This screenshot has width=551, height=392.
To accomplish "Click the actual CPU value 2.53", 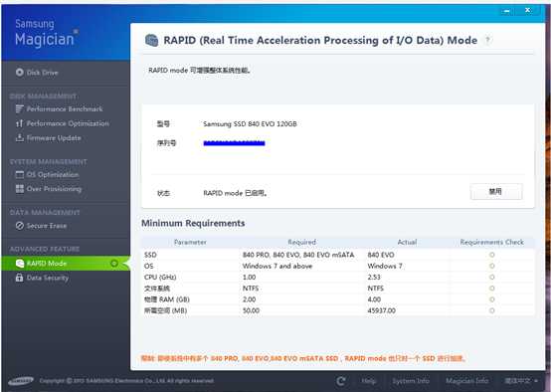I will point(374,277).
